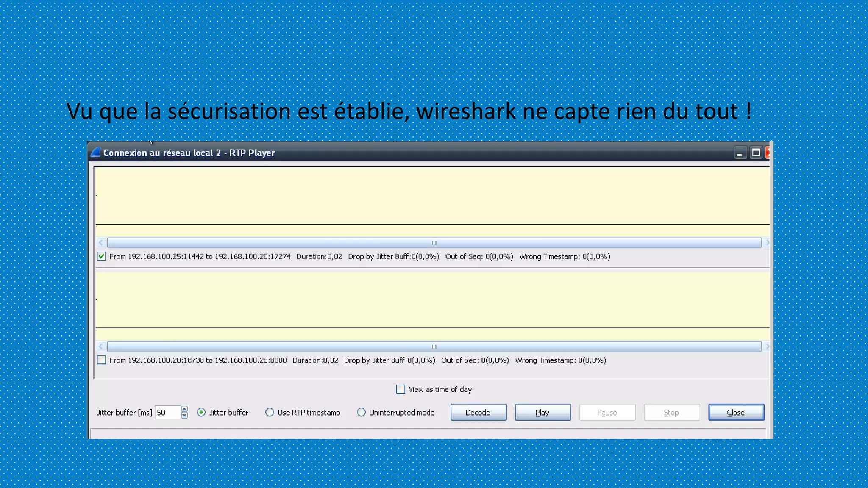This screenshot has height=488, width=868.
Task: Click left arrow of first stream scrollbar
Action: tap(101, 243)
